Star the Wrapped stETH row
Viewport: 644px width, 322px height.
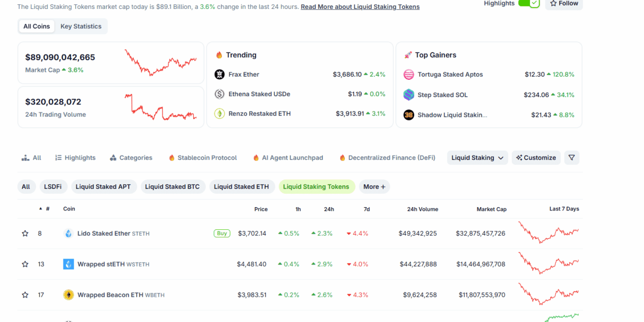(x=25, y=264)
